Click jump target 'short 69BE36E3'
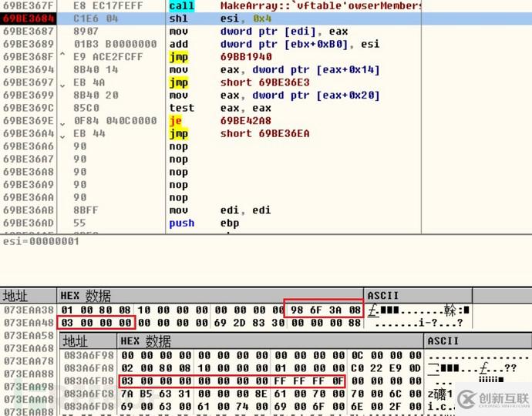Screen dimensions: 532x416 click(x=265, y=82)
